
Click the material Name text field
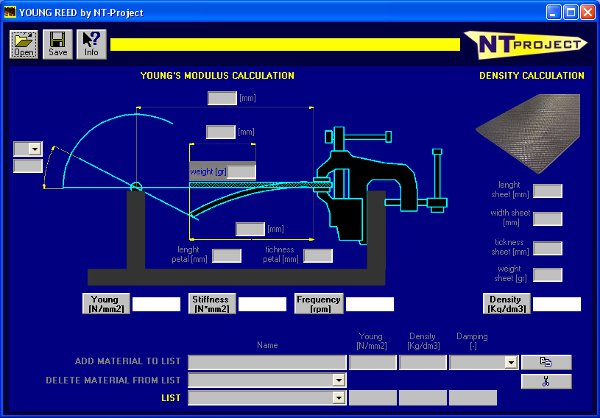(x=266, y=363)
